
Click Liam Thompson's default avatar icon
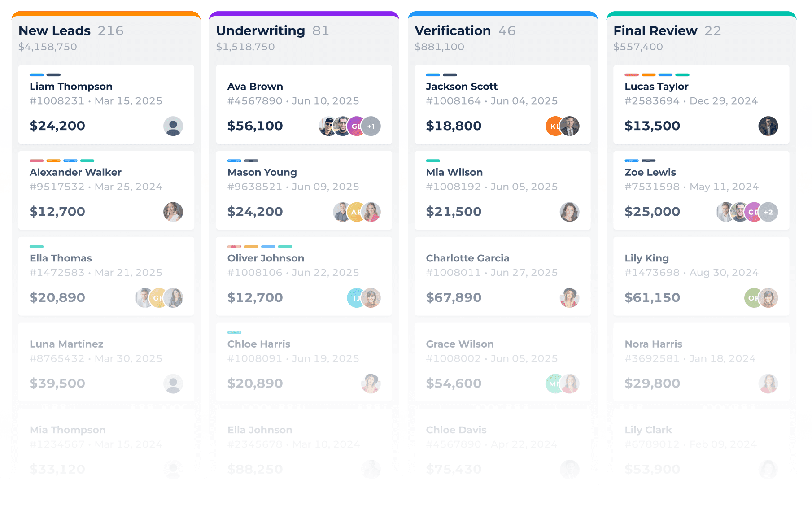tap(173, 126)
